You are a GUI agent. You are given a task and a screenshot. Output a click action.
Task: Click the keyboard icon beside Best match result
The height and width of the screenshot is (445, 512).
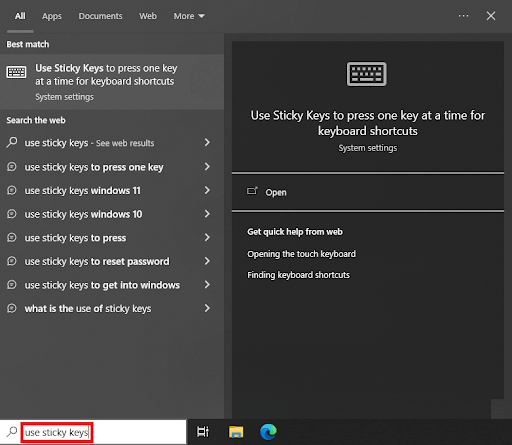pos(16,72)
